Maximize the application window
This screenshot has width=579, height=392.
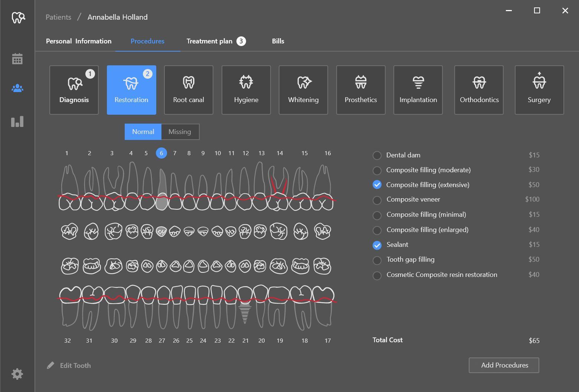tap(537, 10)
